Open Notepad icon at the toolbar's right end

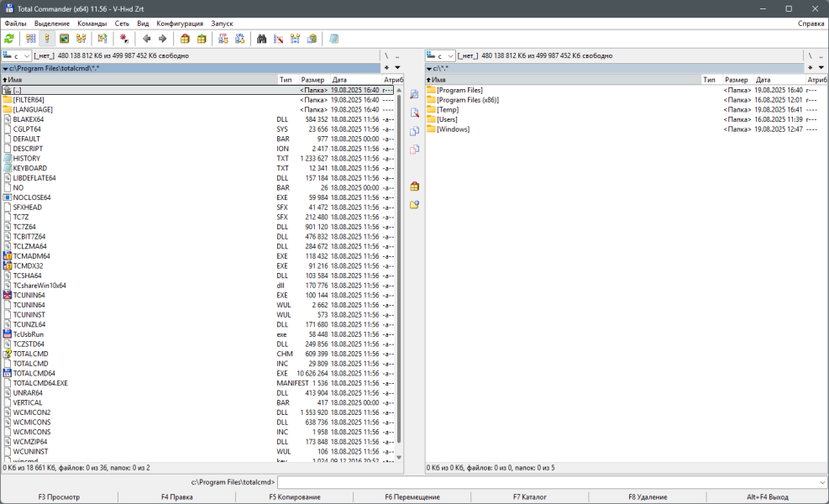tap(334, 39)
